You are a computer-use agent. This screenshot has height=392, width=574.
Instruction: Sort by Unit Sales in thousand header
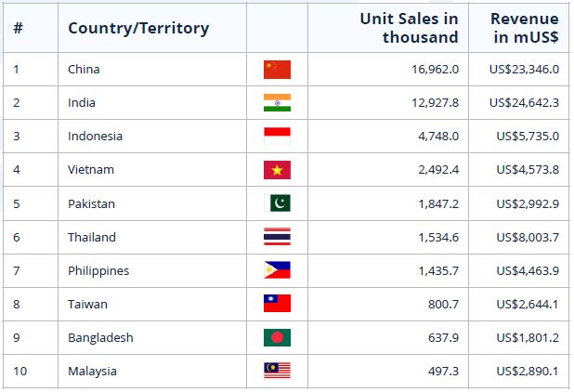(410, 28)
